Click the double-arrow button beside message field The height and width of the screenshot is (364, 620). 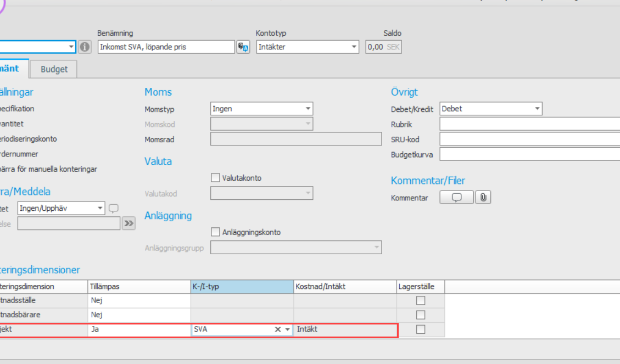point(129,223)
